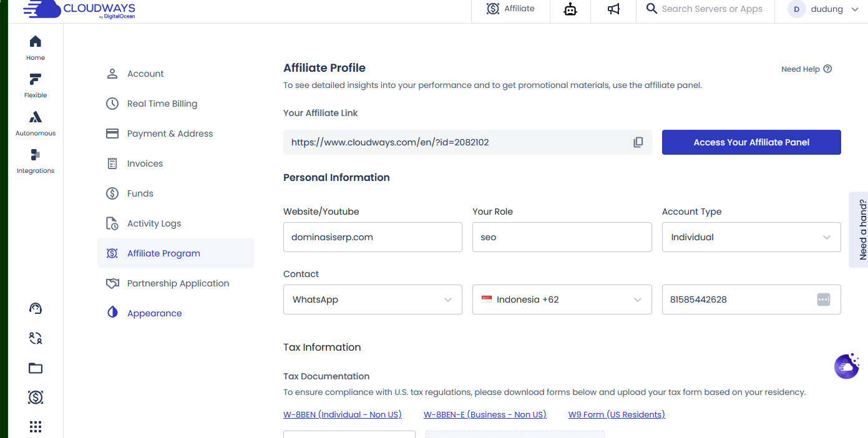Open the Invoices page
The height and width of the screenshot is (438, 868).
tap(145, 163)
